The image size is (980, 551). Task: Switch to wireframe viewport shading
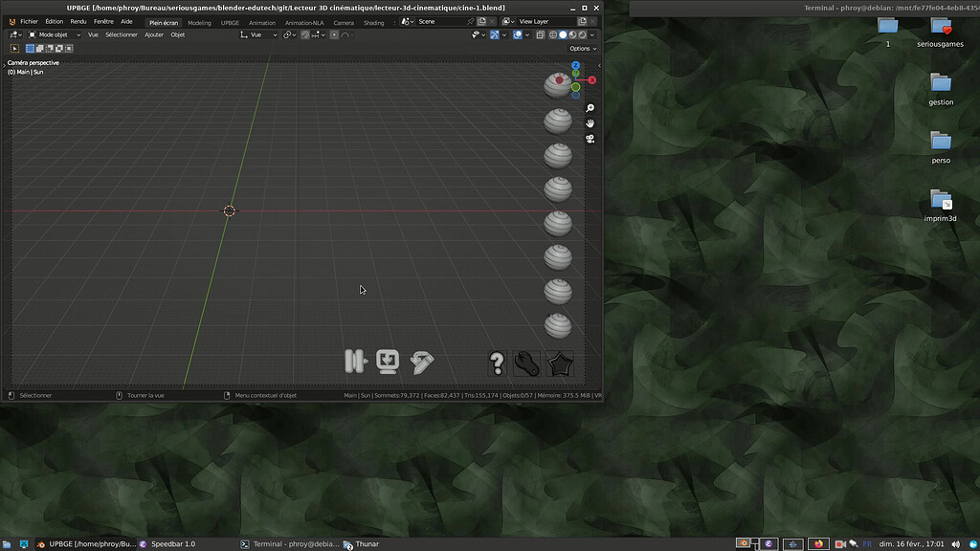(x=551, y=34)
